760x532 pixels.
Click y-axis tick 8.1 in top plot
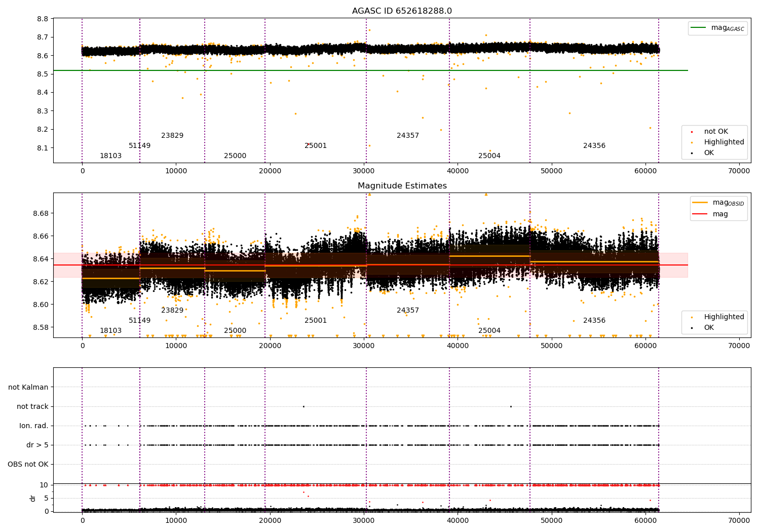pyautogui.click(x=43, y=148)
